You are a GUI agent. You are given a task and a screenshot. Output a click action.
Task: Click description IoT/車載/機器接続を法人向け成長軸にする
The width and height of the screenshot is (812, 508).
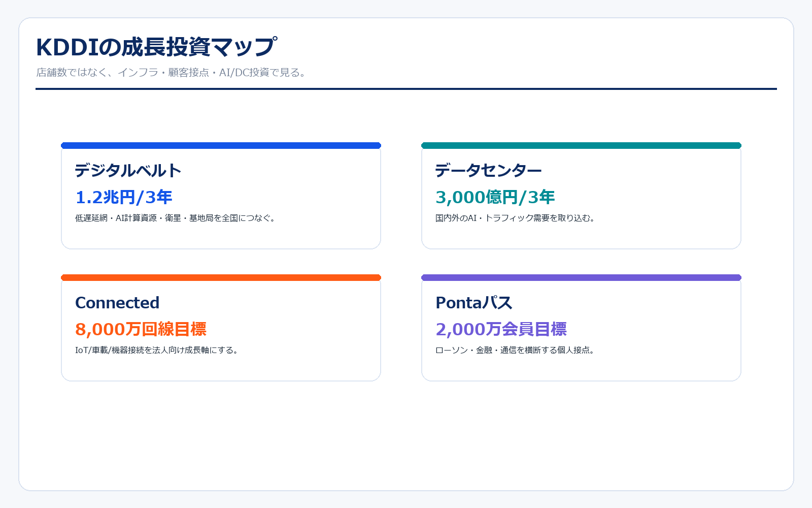pyautogui.click(x=157, y=350)
